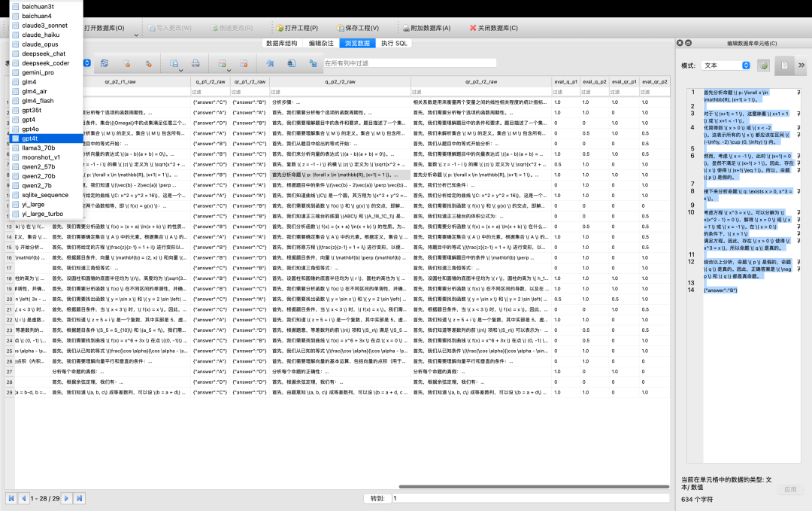812x511 pixels.
Task: Open the cell editor mode dropdown
Action: click(x=727, y=65)
